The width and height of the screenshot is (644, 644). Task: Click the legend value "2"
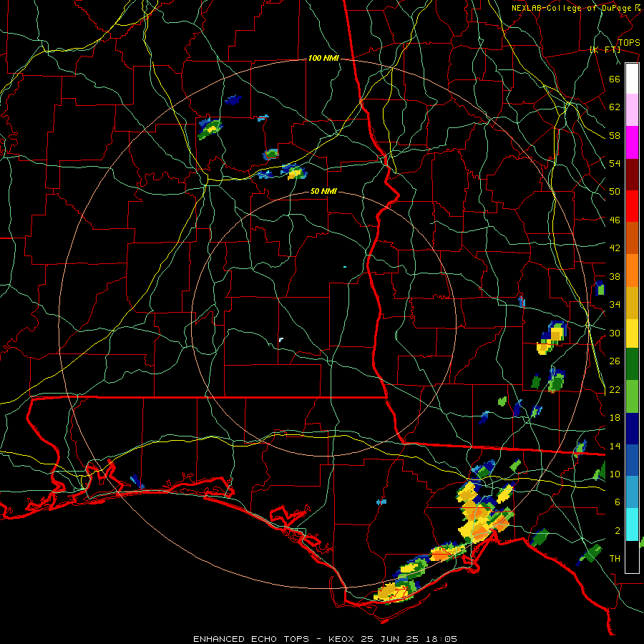tap(618, 531)
